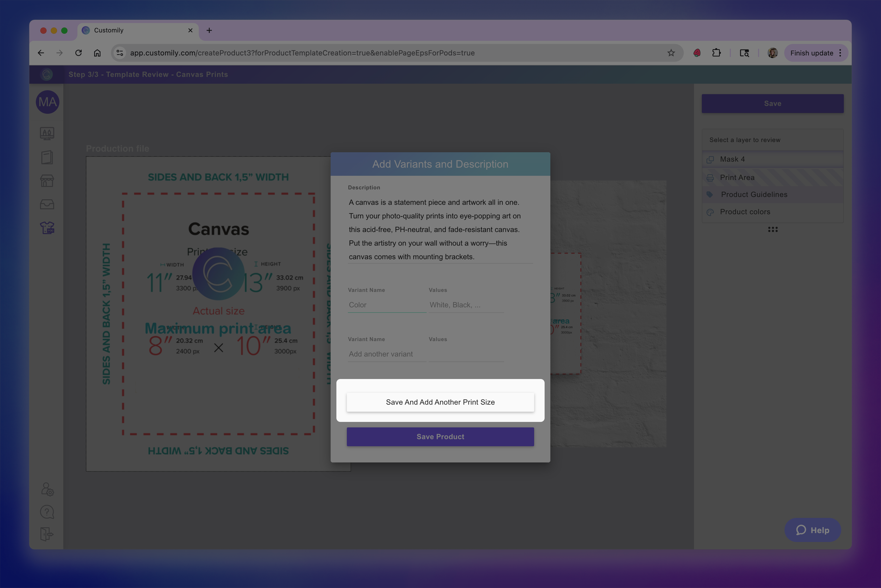
Task: Open a new browser tab
Action: [x=209, y=30]
